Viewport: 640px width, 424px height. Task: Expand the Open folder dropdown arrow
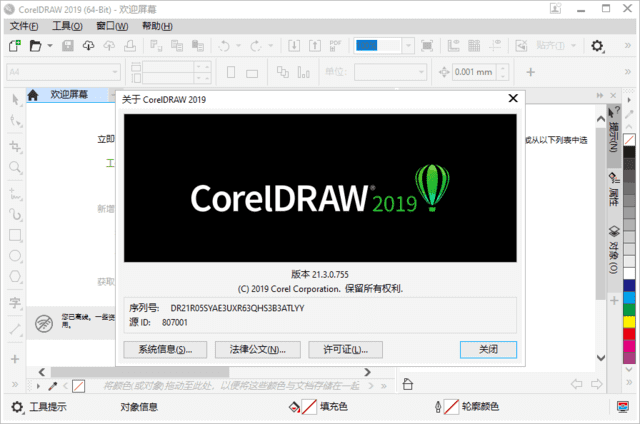[48, 46]
